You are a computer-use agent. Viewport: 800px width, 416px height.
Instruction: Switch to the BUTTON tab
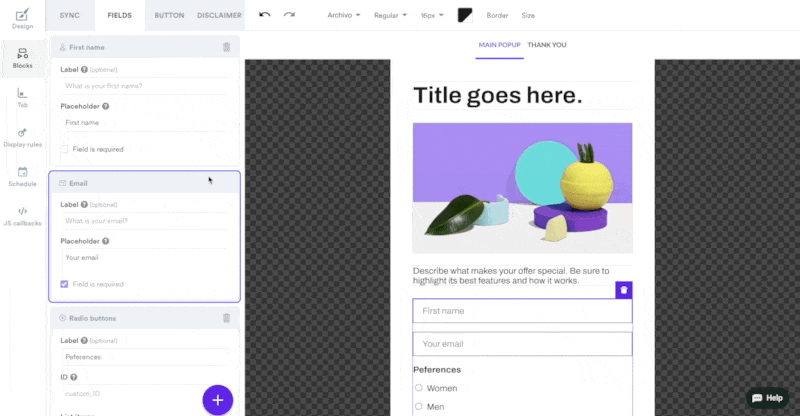(x=169, y=15)
